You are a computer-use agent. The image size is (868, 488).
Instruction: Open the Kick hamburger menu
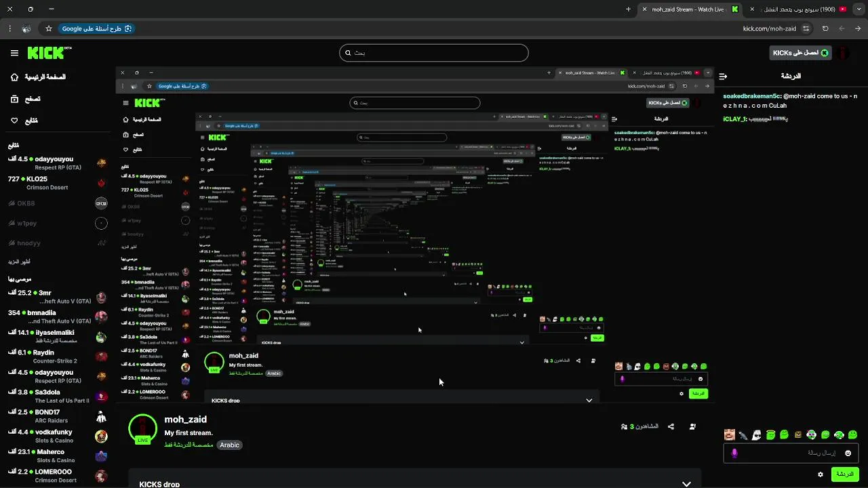click(14, 53)
